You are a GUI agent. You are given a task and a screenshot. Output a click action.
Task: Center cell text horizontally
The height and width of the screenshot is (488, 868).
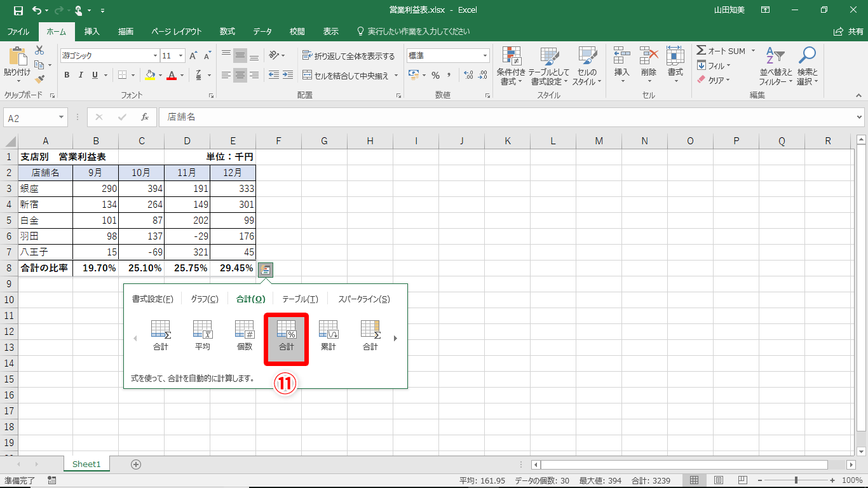pyautogui.click(x=240, y=75)
